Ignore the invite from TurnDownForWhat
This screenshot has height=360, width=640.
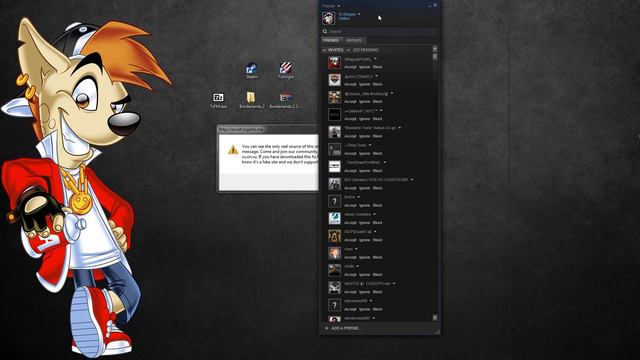[364, 171]
